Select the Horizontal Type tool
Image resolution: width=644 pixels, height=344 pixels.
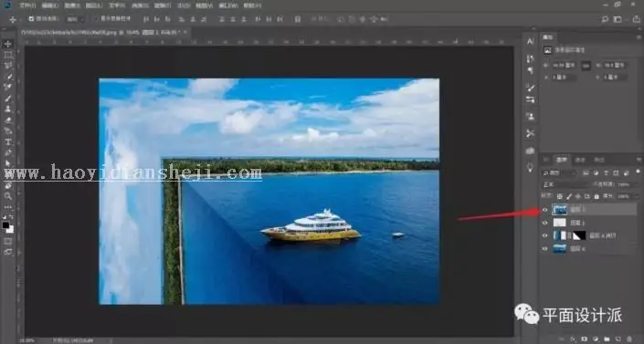pyautogui.click(x=8, y=142)
